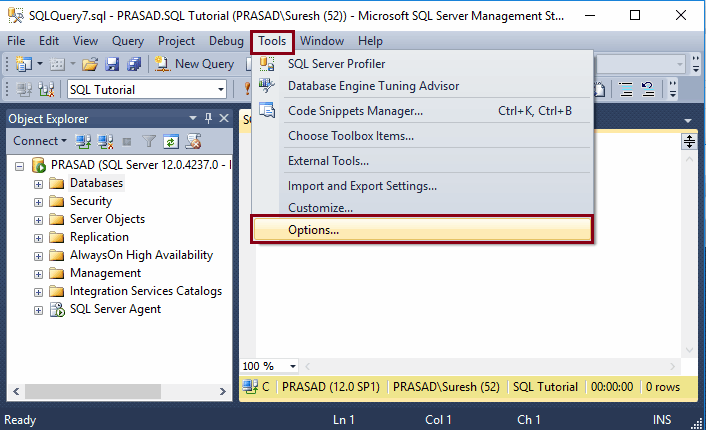Select Code Snippets Manager... menu item
The width and height of the screenshot is (706, 430).
pyautogui.click(x=422, y=111)
